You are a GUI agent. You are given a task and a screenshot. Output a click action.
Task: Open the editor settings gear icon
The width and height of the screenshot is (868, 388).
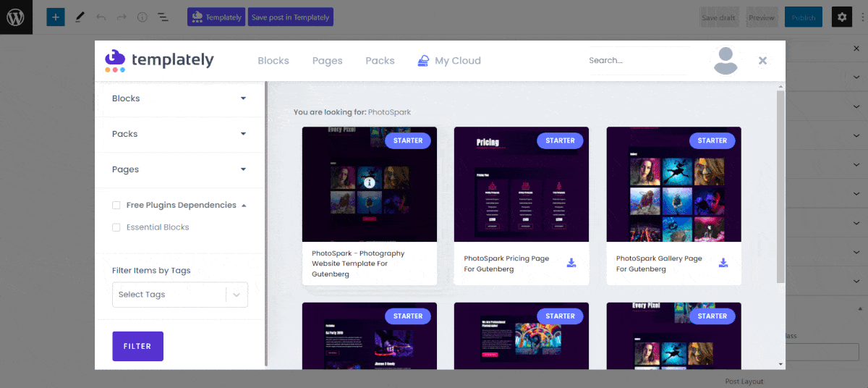click(841, 17)
